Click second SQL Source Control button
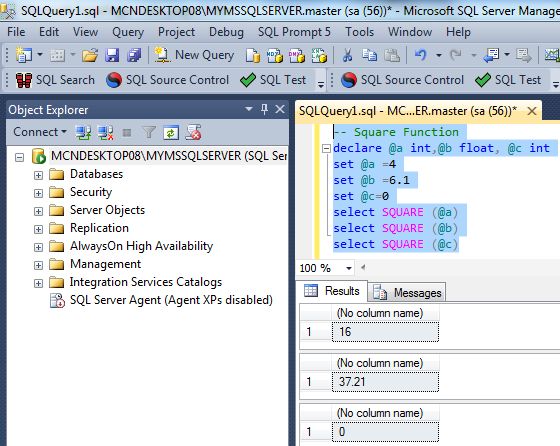Screen dimensions: 560x446 pos(402,80)
